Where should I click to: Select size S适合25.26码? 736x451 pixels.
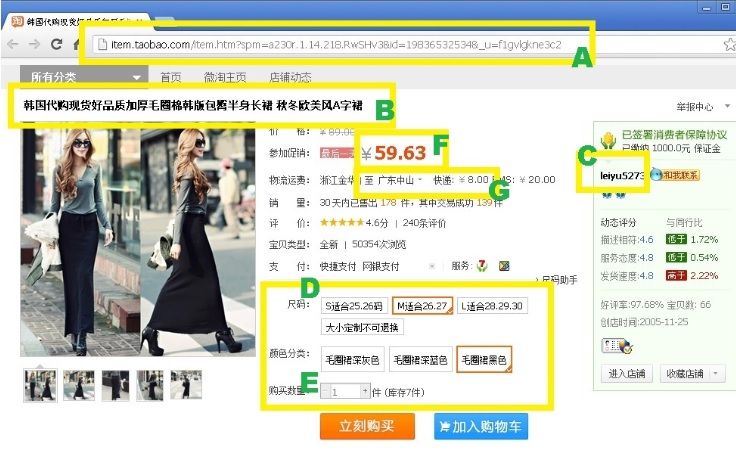[355, 306]
